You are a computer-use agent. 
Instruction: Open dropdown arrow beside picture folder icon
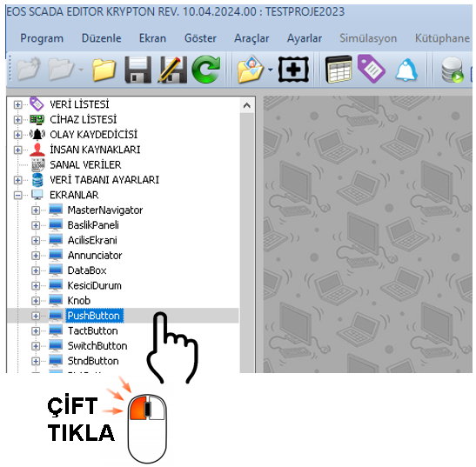click(x=270, y=70)
